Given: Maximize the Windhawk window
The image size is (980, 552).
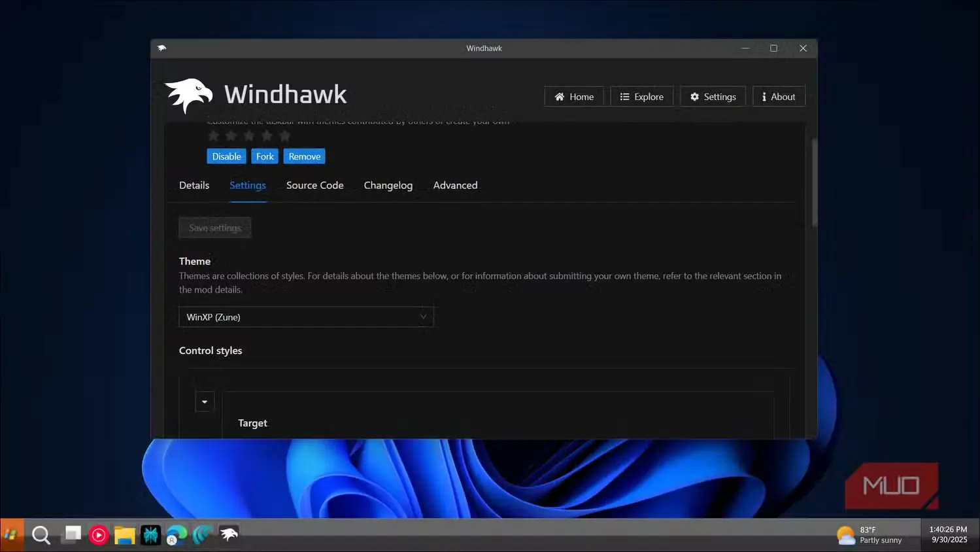Looking at the screenshot, I should [x=774, y=48].
